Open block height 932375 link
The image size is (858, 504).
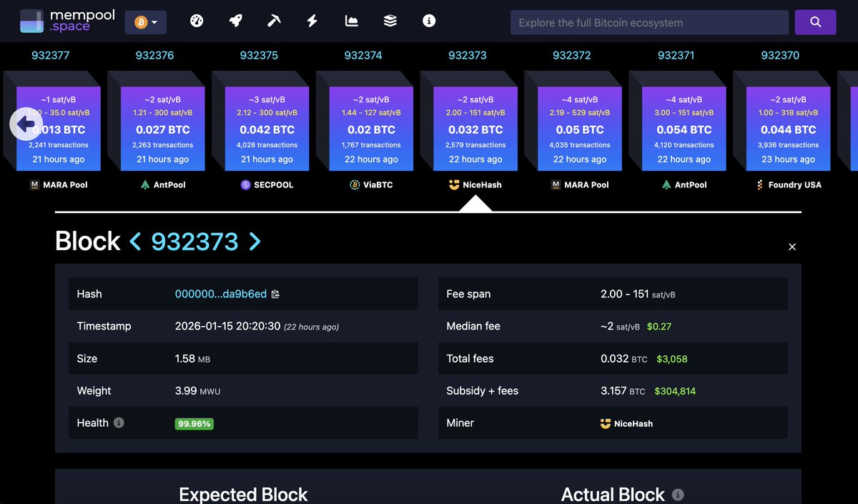[259, 55]
